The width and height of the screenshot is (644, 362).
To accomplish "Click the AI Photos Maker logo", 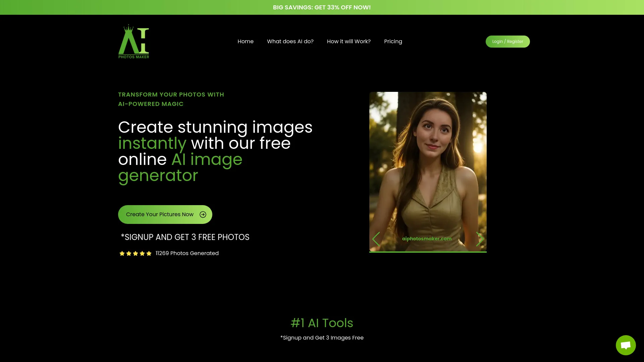I will 133,41.
